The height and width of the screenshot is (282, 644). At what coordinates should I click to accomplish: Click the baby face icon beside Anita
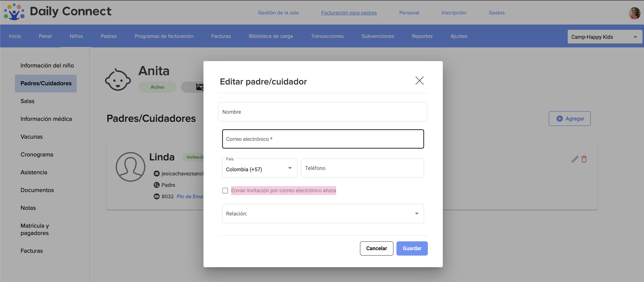118,80
